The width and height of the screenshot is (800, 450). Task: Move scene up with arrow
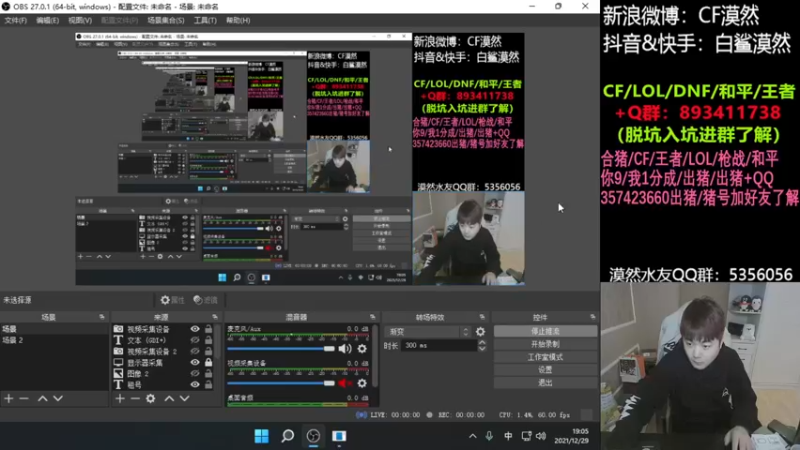(42, 398)
